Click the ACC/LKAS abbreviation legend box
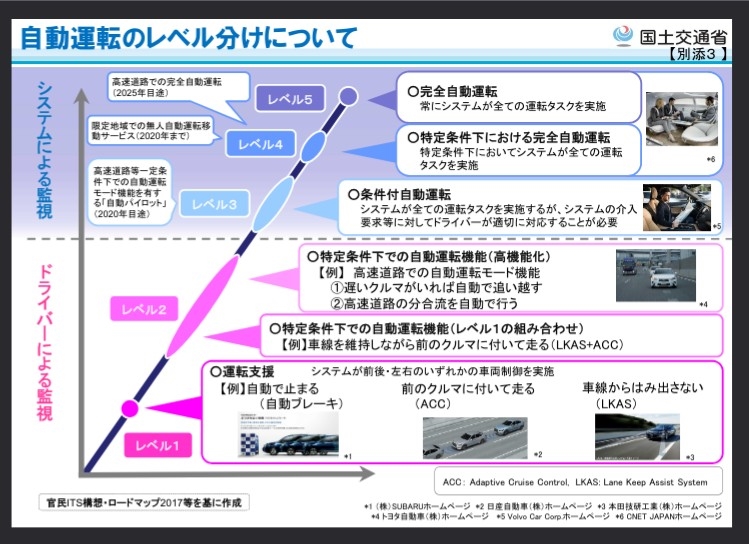 578,481
